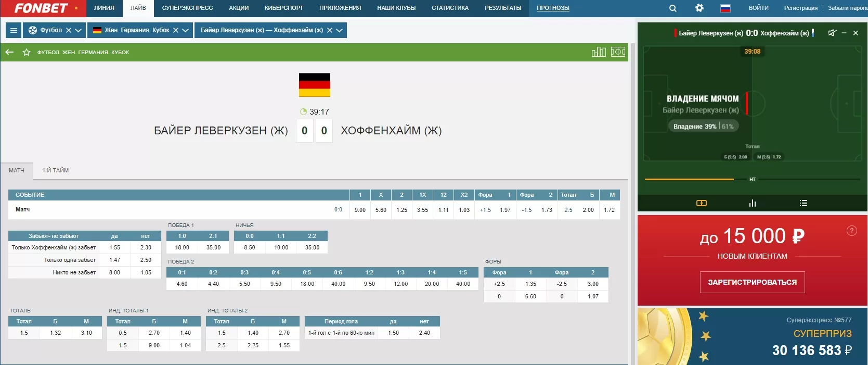Image resolution: width=868 pixels, height=365 pixels.
Task: Click the ПРОГНОЗЫ link in the top navigation
Action: tap(553, 8)
